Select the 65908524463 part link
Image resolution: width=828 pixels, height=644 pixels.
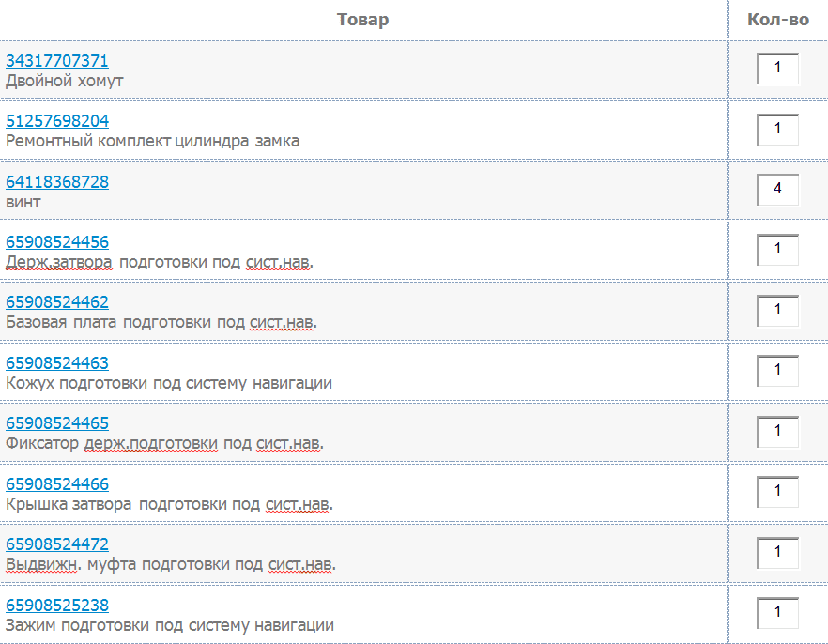[57, 363]
